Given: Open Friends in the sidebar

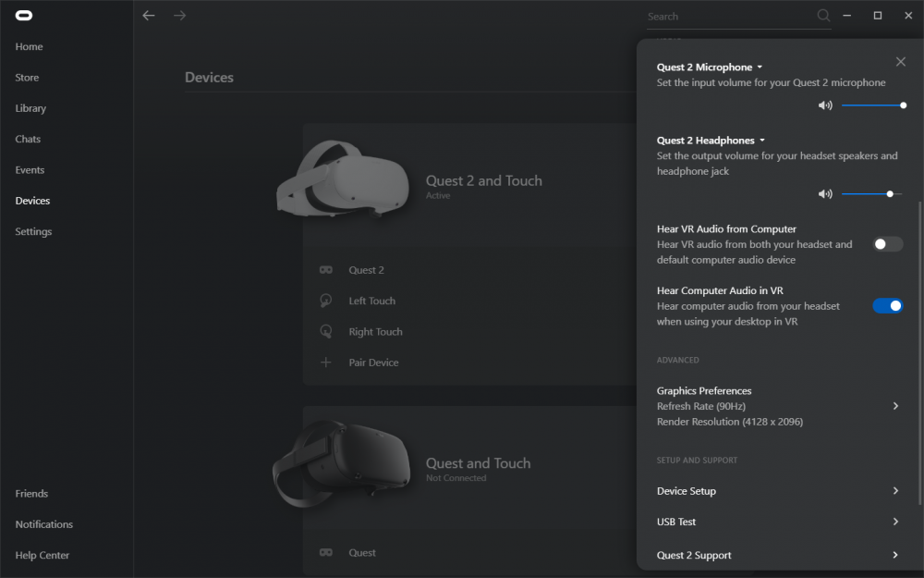Looking at the screenshot, I should [31, 494].
